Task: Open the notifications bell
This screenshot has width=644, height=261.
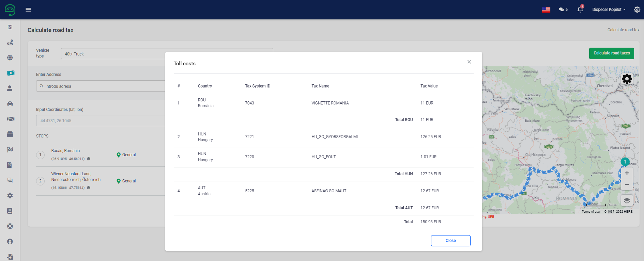Action: [x=580, y=10]
